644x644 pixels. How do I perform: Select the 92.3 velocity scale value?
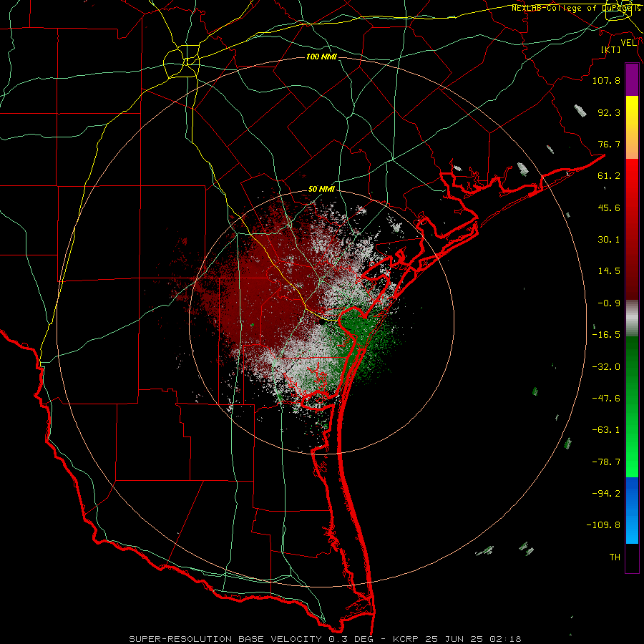609,112
